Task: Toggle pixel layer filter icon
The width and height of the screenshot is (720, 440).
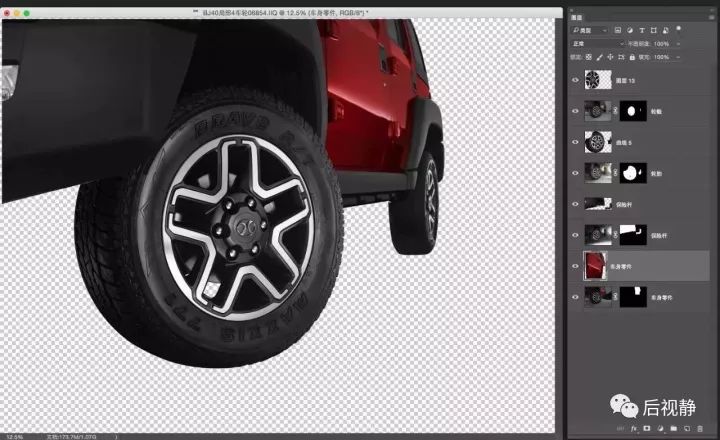Action: tap(618, 30)
